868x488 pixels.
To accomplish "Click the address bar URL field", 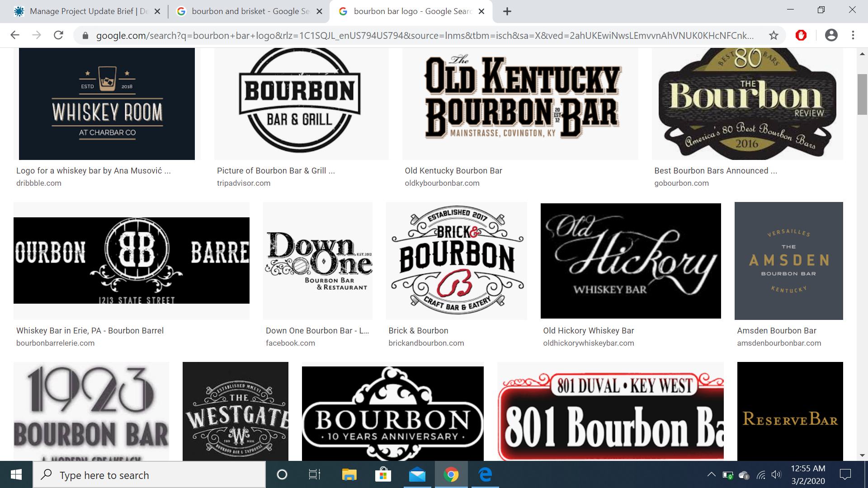I will point(424,35).
